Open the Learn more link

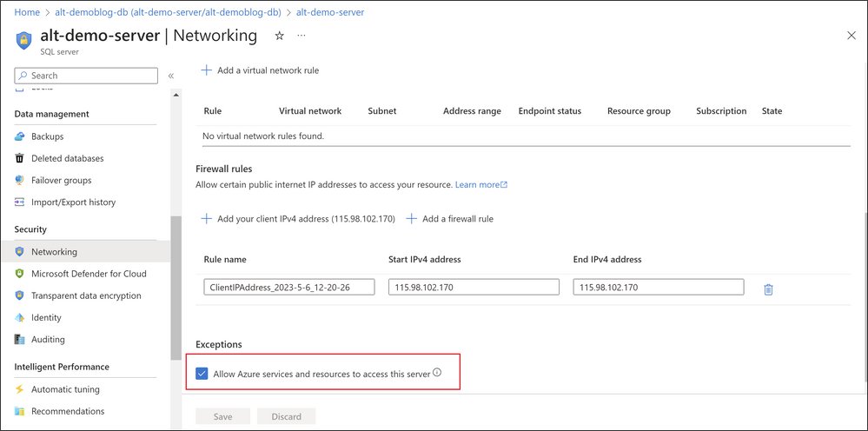[x=481, y=184]
